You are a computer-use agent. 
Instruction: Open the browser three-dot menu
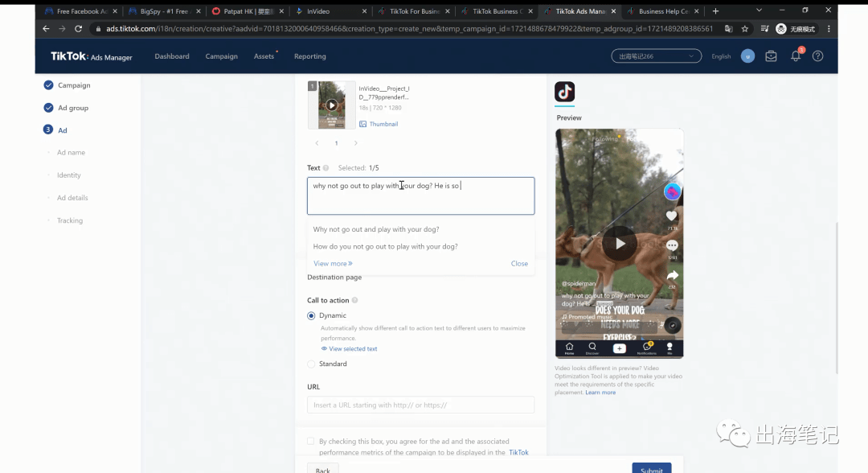pos(829,29)
